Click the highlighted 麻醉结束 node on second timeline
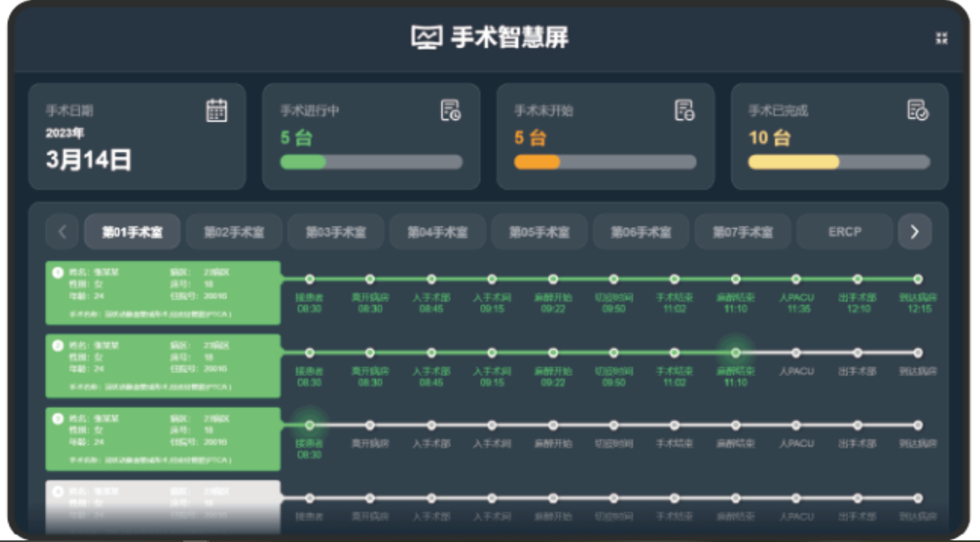This screenshot has width=980, height=542. (736, 352)
